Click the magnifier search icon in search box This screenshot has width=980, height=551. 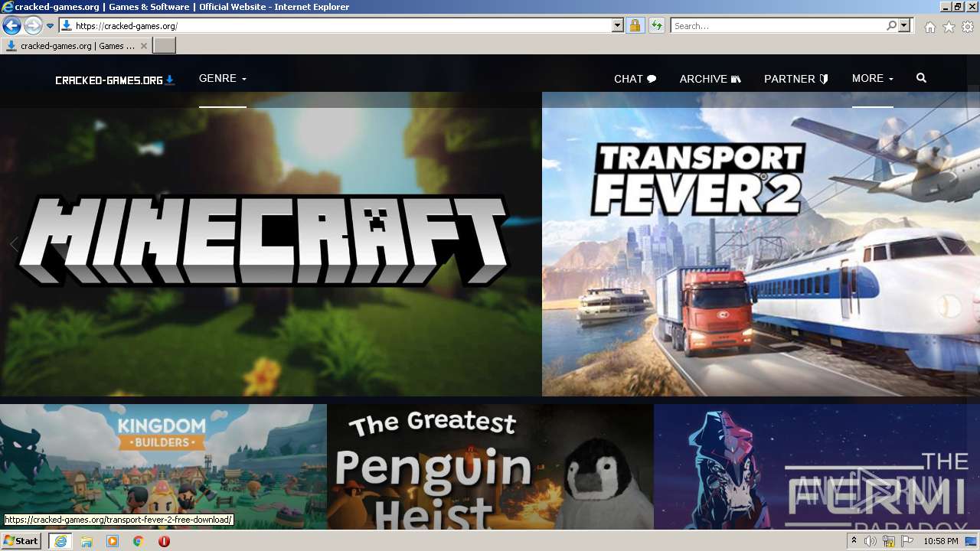(x=891, y=25)
